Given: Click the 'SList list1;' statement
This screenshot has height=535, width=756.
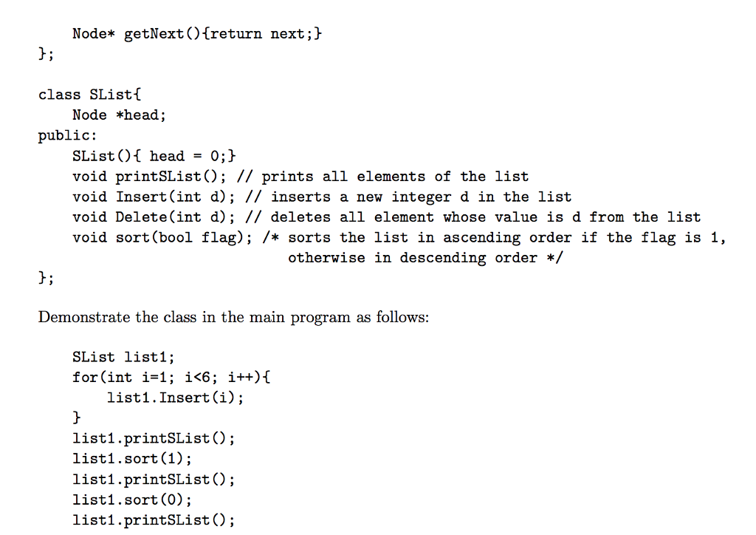Looking at the screenshot, I should tap(123, 357).
